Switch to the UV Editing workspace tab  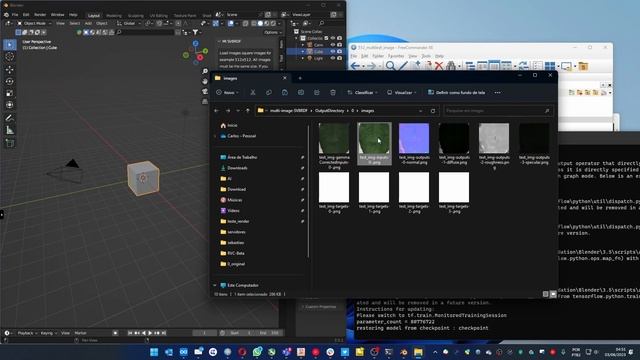click(158, 16)
